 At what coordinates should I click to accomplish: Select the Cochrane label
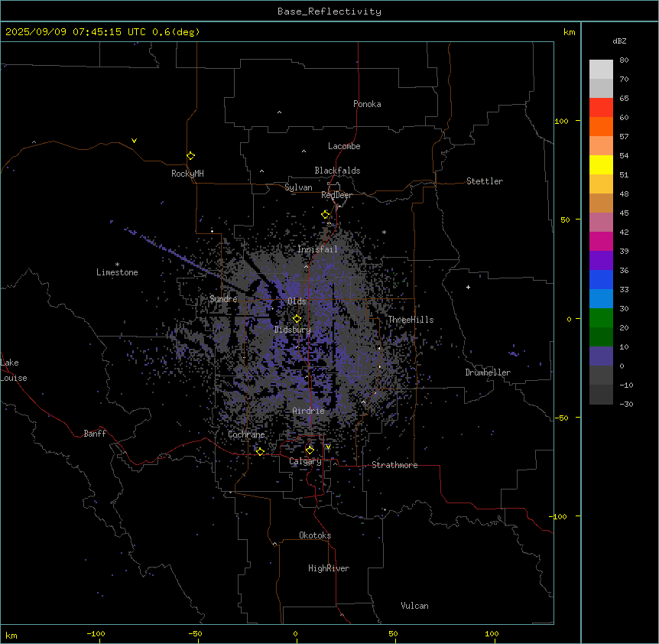click(x=246, y=434)
